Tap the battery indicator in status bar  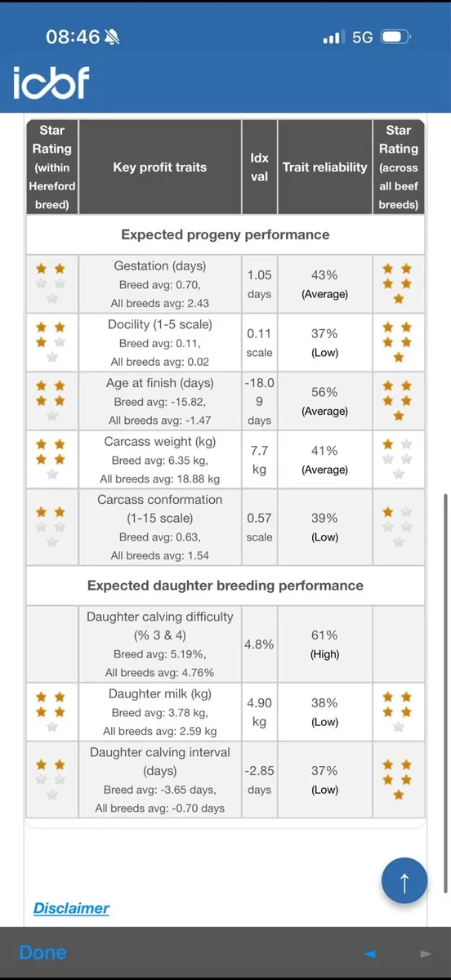click(x=397, y=38)
